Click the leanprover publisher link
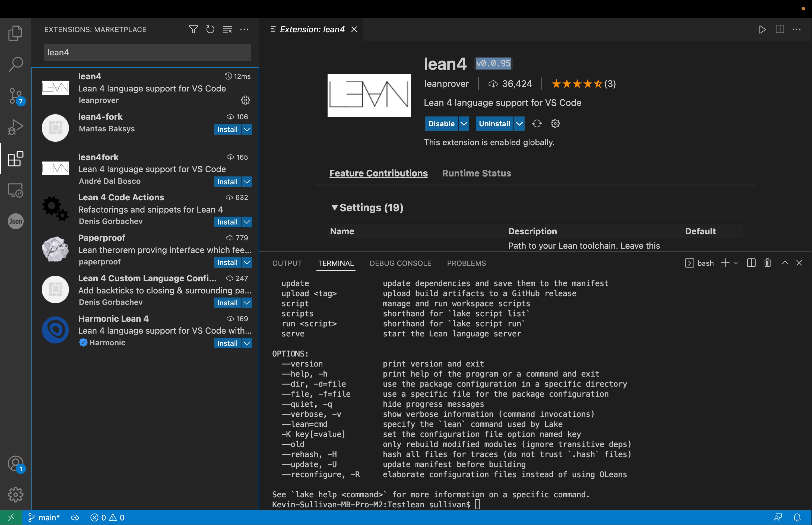The image size is (812, 525). (446, 84)
